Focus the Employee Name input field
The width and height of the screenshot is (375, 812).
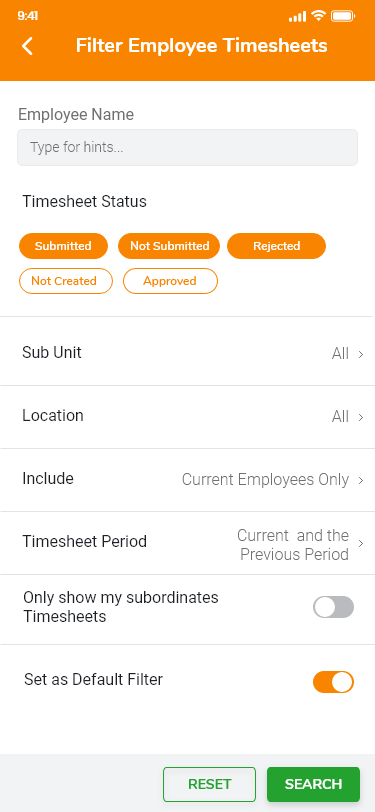tap(188, 148)
